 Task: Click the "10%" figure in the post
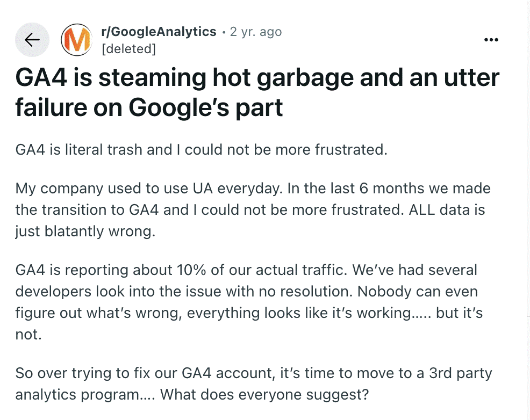click(188, 270)
